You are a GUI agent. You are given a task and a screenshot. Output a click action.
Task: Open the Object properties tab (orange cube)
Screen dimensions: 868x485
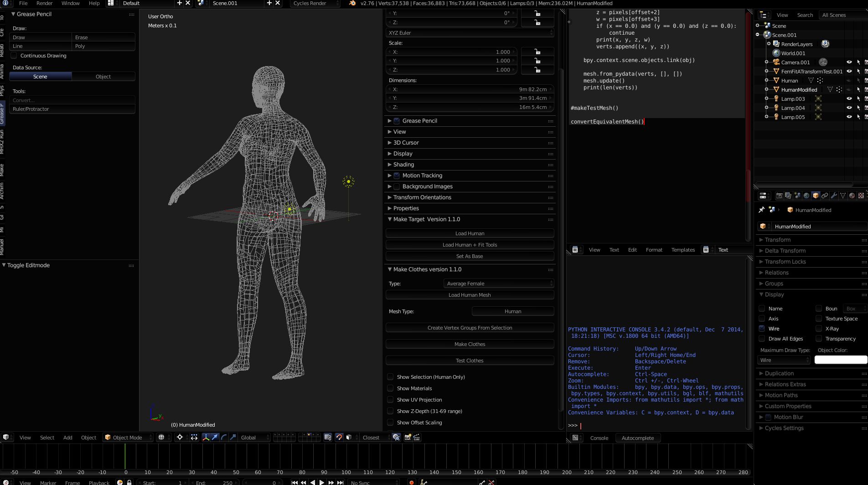coord(816,196)
